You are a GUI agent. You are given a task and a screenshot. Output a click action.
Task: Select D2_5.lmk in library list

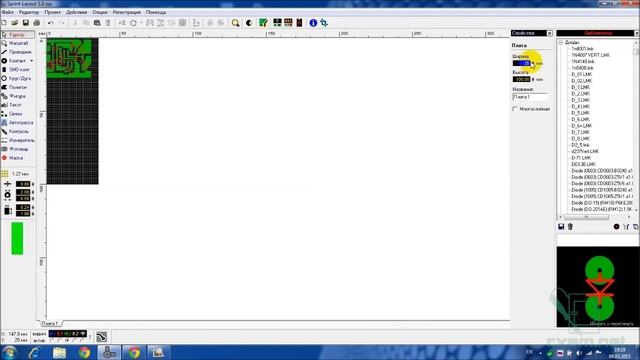pos(580,145)
